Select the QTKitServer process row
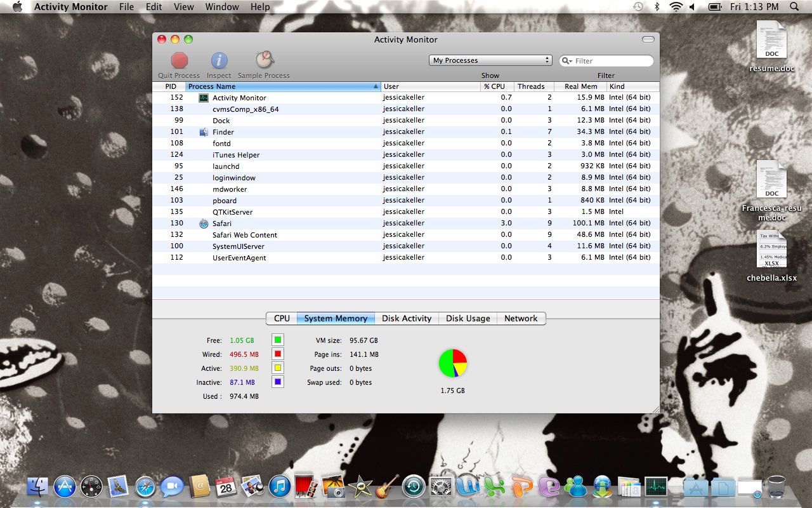This screenshot has width=812, height=508. point(406,212)
